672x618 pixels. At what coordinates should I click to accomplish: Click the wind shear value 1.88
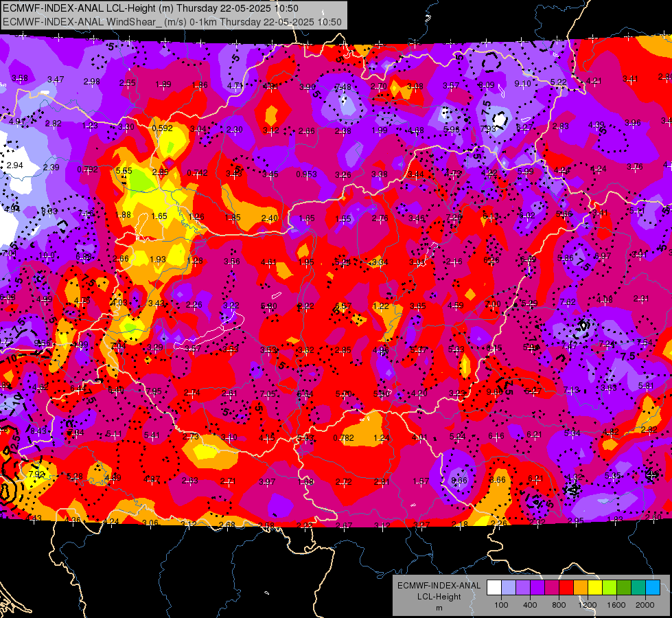[x=123, y=214]
